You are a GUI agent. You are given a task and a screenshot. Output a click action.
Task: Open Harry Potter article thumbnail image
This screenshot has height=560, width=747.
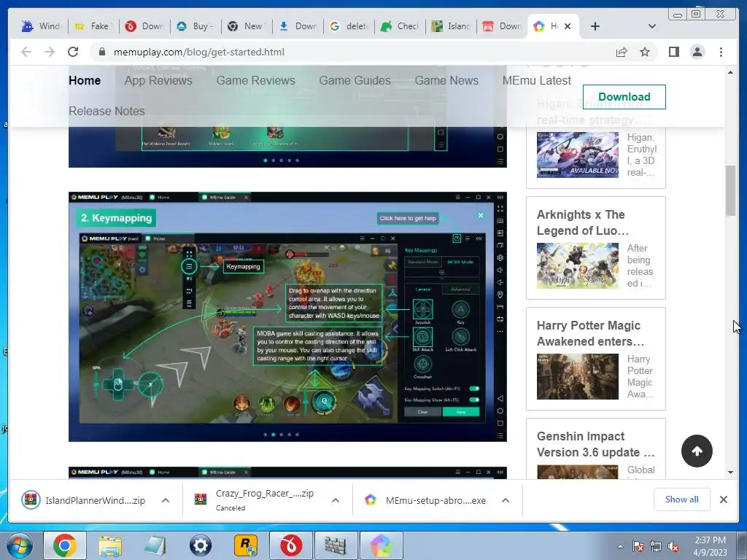point(578,377)
